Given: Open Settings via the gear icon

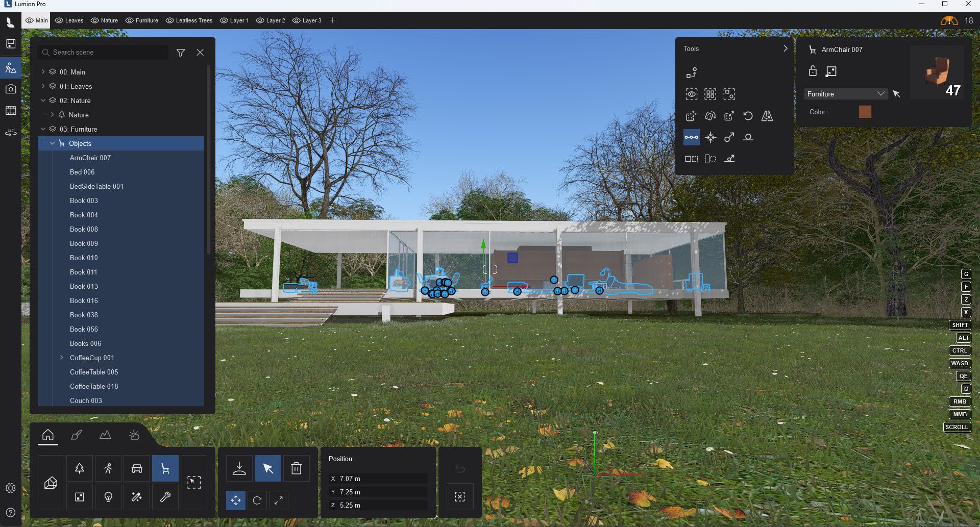Looking at the screenshot, I should coord(11,488).
